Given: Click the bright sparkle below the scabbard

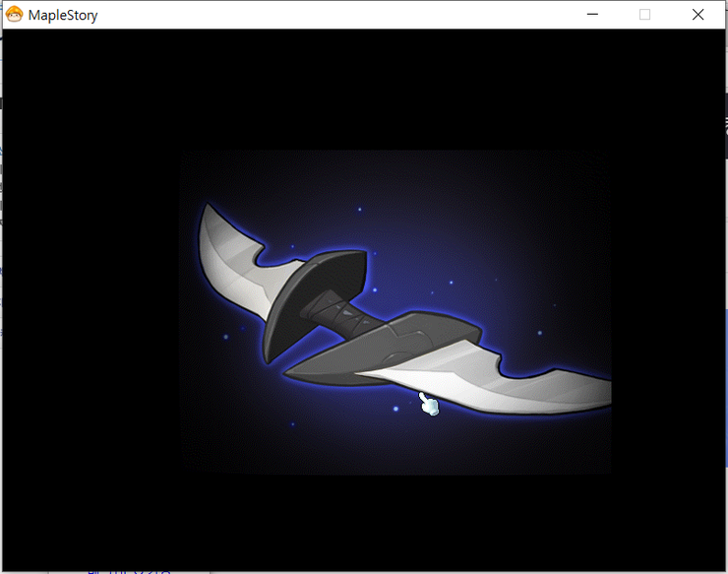Looking at the screenshot, I should (395, 409).
